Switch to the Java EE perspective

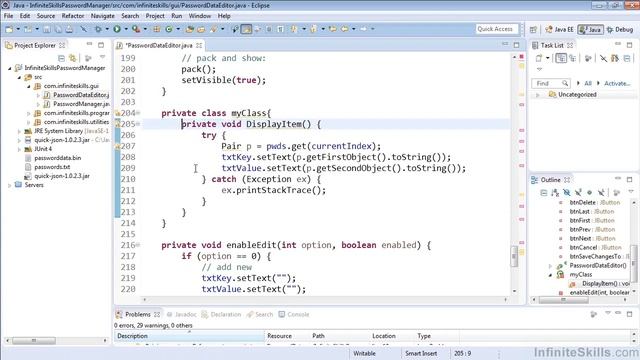tap(559, 29)
